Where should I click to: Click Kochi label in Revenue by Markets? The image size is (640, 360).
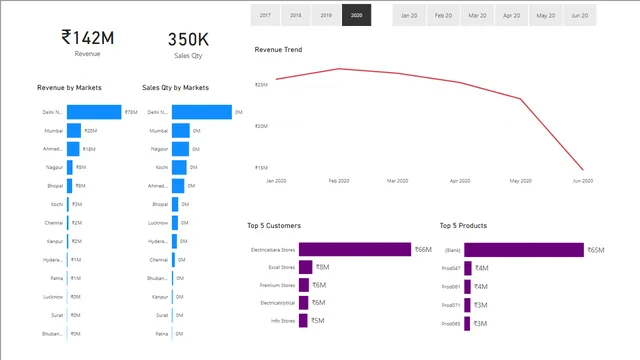pyautogui.click(x=57, y=204)
